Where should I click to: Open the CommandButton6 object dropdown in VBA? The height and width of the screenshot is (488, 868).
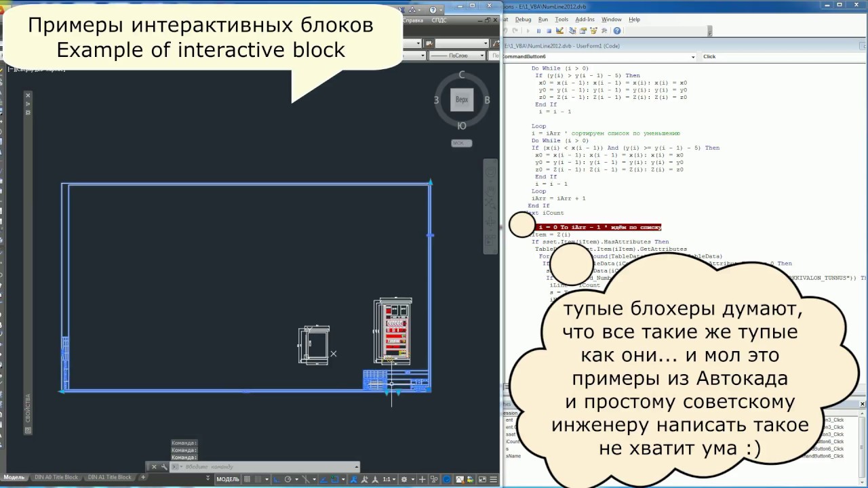click(692, 57)
